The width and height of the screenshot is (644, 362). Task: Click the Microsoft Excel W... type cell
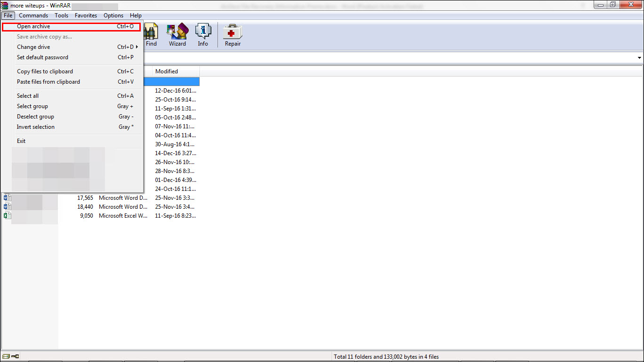coord(123,216)
